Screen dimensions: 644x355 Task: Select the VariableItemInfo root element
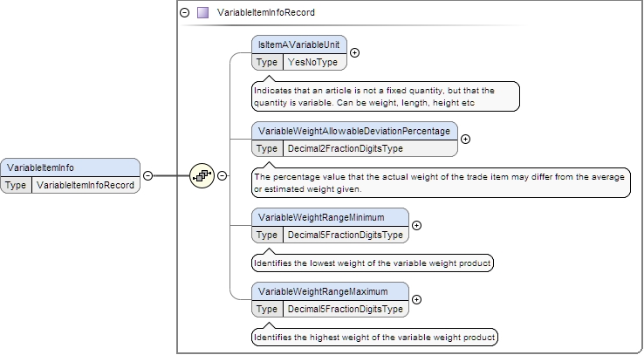click(70, 167)
